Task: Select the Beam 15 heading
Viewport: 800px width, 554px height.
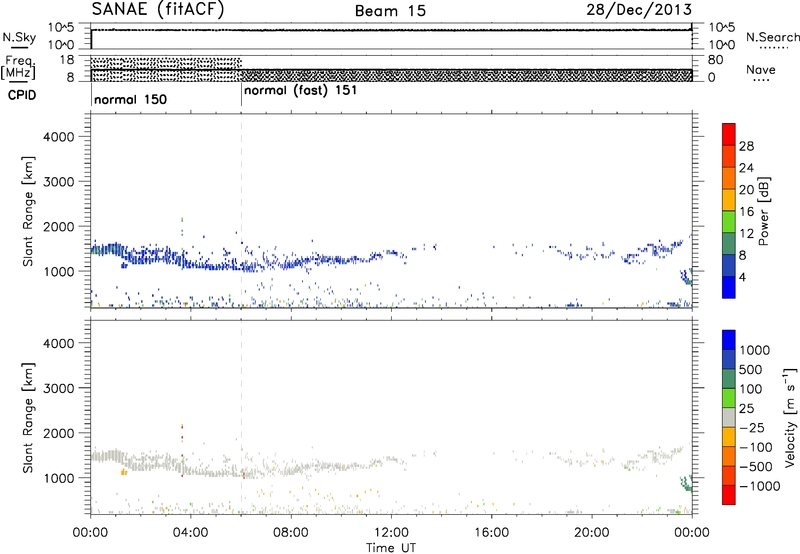Action: (390, 11)
